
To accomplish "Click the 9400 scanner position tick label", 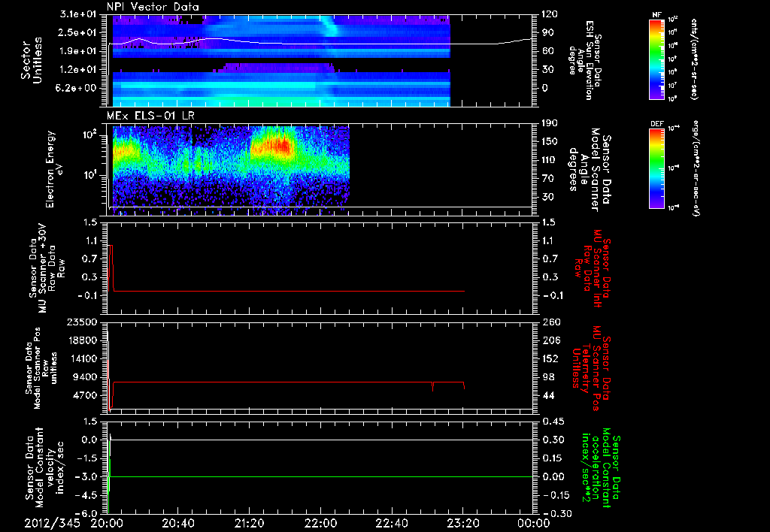I will click(x=84, y=377).
